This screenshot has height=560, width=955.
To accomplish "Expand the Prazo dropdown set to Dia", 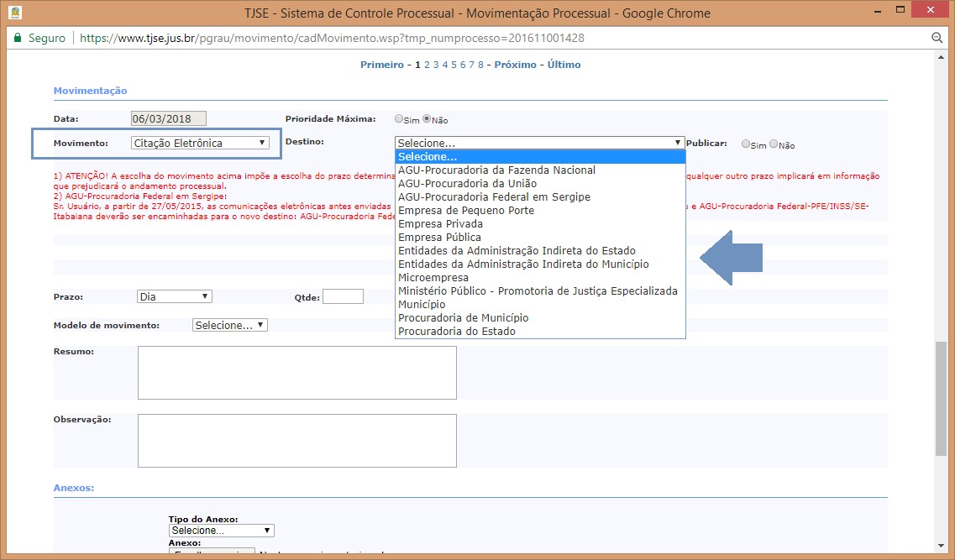I will (x=174, y=296).
